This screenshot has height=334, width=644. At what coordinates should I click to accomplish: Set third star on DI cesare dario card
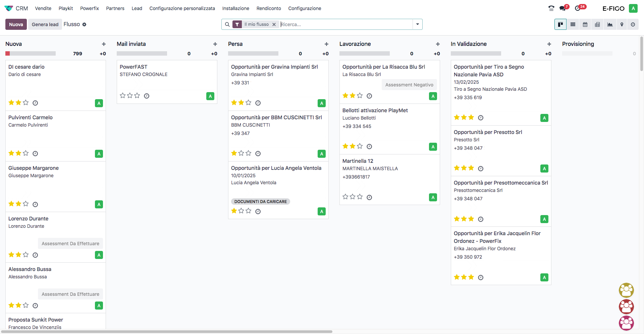click(x=26, y=103)
